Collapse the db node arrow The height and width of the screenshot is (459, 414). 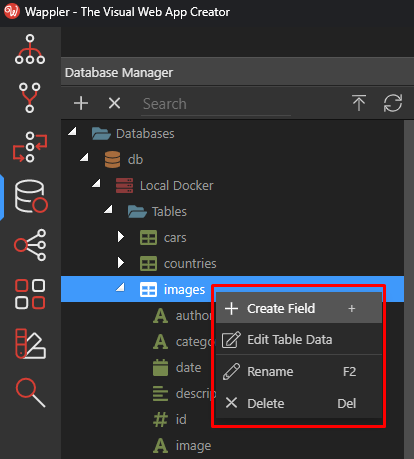click(84, 157)
